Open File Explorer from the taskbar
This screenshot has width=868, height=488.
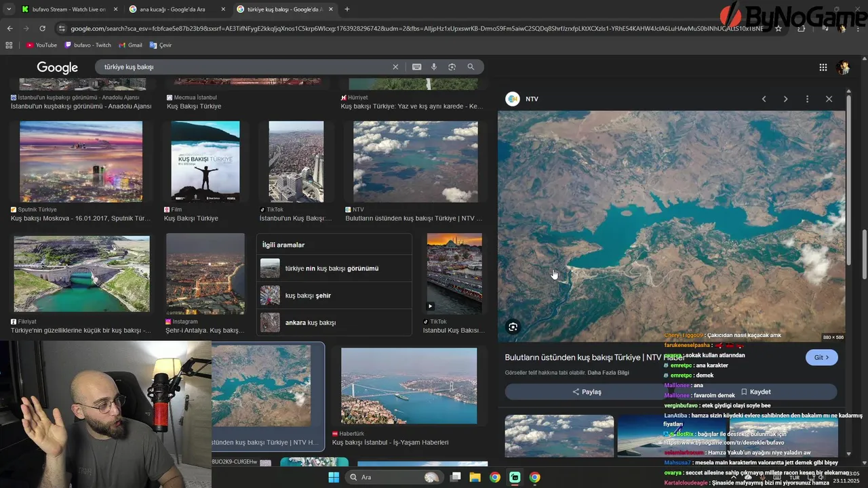(475, 477)
